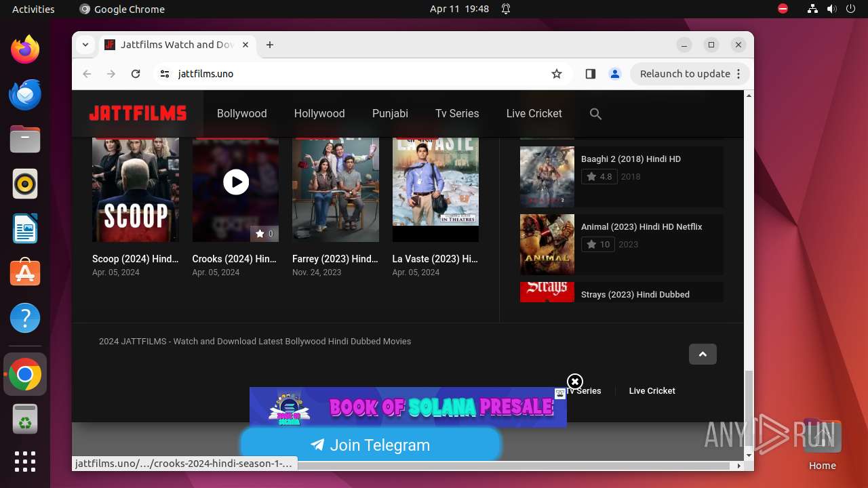Image resolution: width=868 pixels, height=488 pixels.
Task: Click the Chrome icon in the dock
Action: [x=25, y=374]
